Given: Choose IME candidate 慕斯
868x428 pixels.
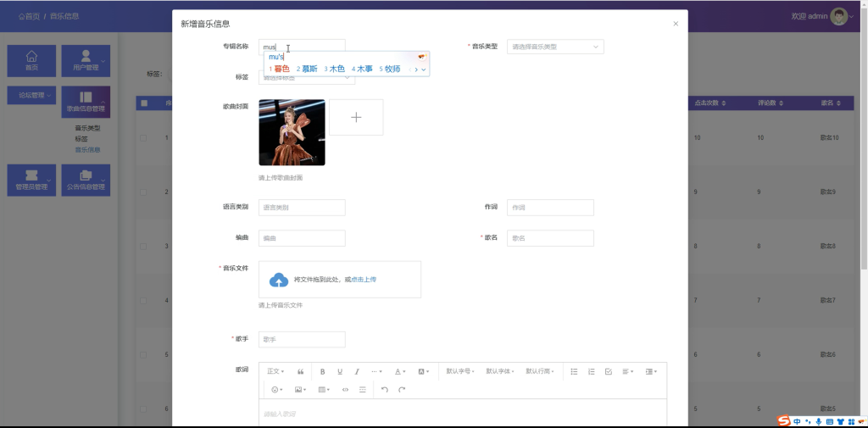Looking at the screenshot, I should [x=307, y=69].
